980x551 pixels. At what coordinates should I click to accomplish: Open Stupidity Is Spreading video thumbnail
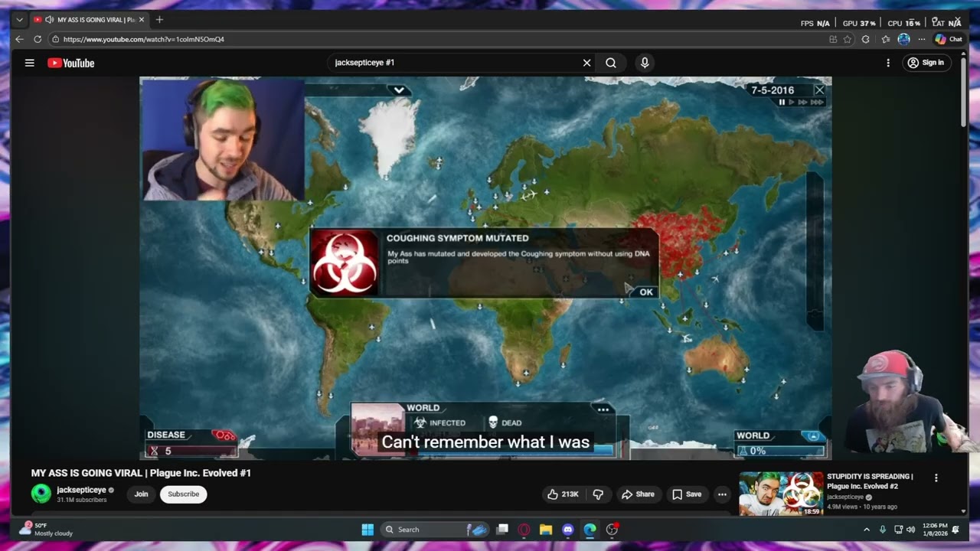click(x=781, y=494)
